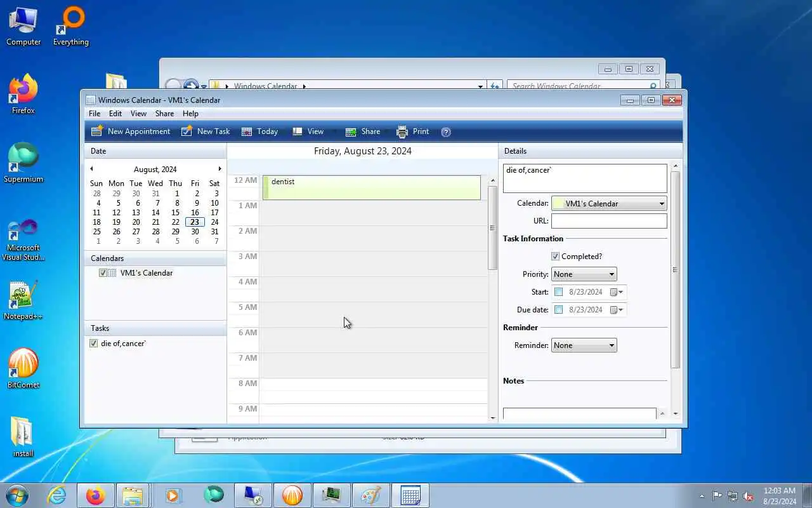The image size is (812, 508).
Task: Select the Notepad++ desktop shortcut
Action: (x=23, y=301)
